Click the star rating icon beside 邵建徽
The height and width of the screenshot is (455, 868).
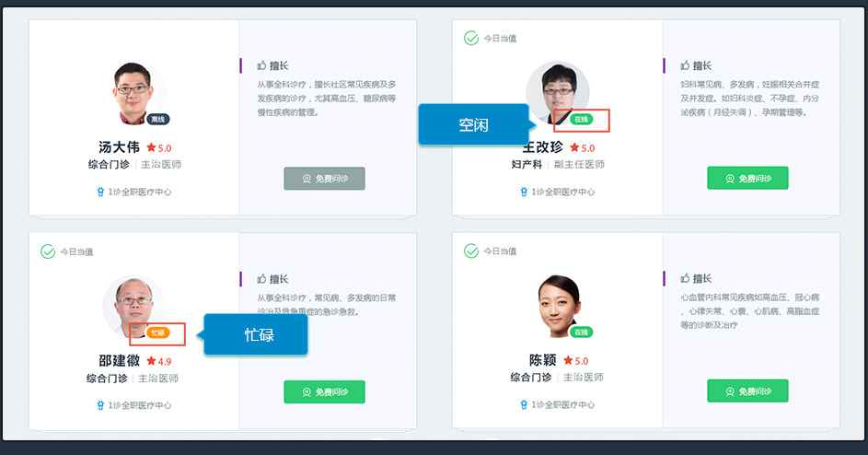[151, 361]
